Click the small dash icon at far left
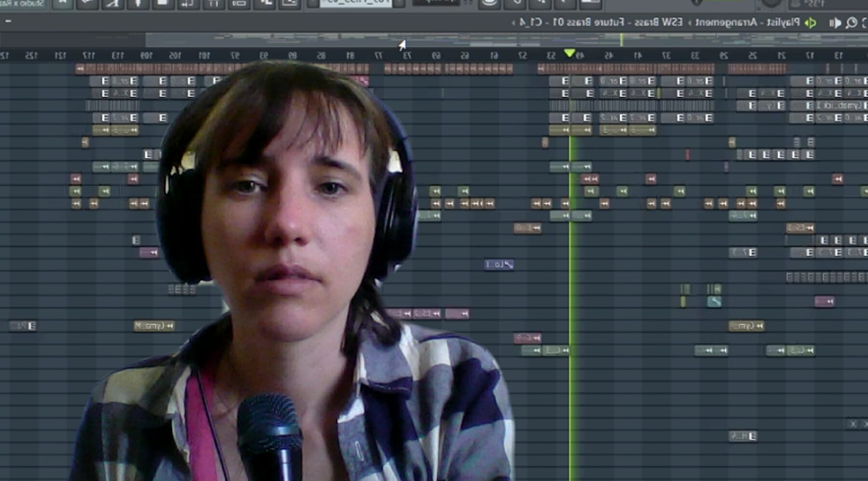The image size is (868, 481). click(8, 21)
